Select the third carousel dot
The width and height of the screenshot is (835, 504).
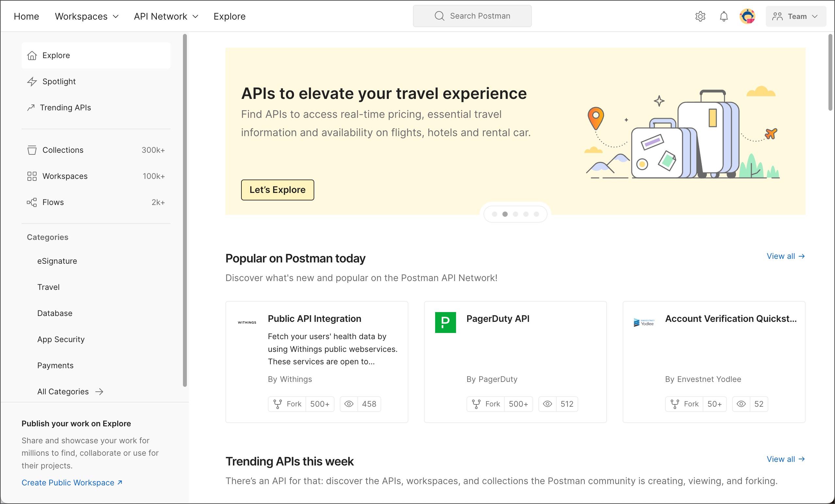click(516, 214)
